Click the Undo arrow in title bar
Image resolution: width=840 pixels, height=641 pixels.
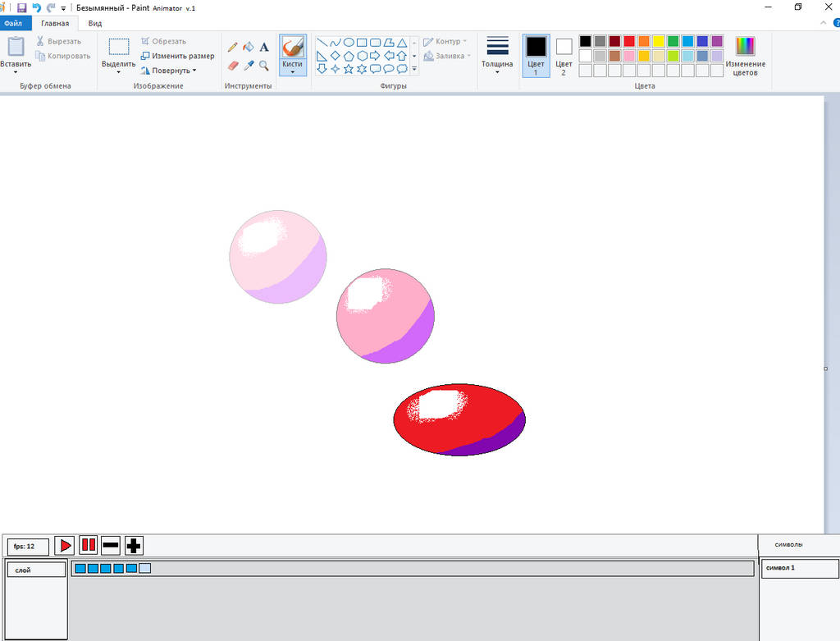click(x=36, y=8)
